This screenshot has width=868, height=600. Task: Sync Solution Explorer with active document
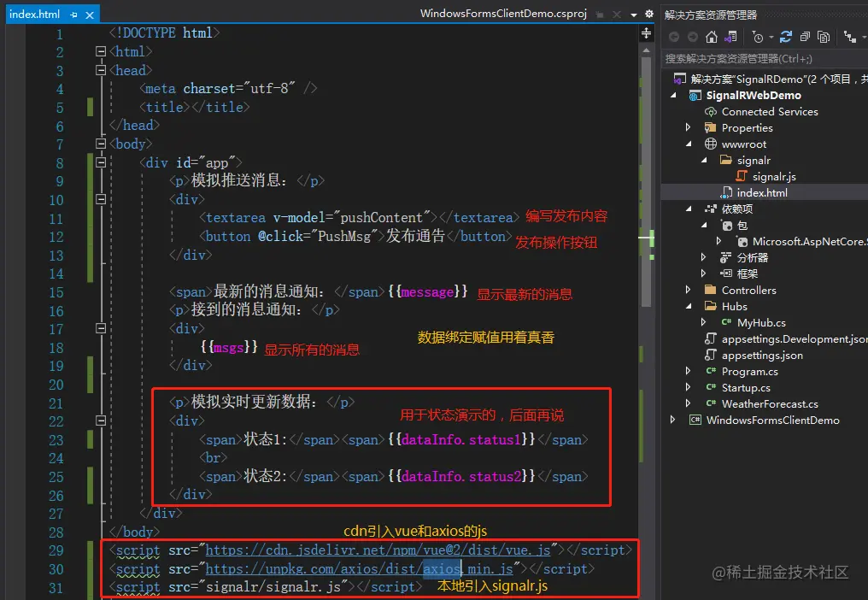(x=732, y=38)
